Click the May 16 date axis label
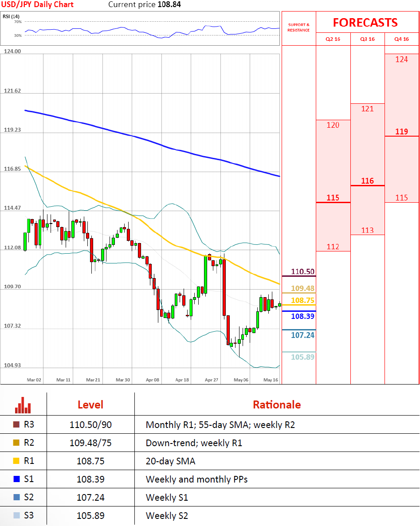Viewport: 420px width, 526px height. click(271, 380)
